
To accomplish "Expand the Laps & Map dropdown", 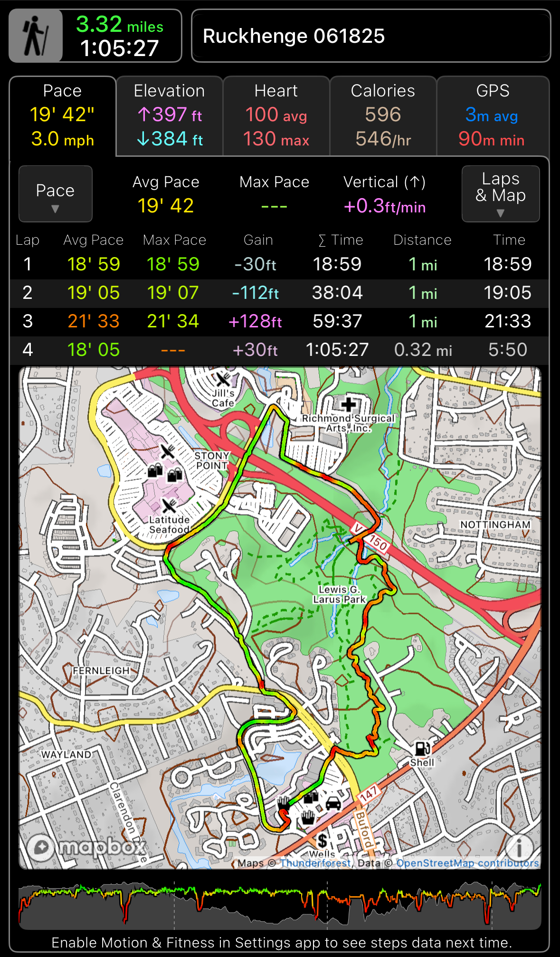I will [500, 194].
